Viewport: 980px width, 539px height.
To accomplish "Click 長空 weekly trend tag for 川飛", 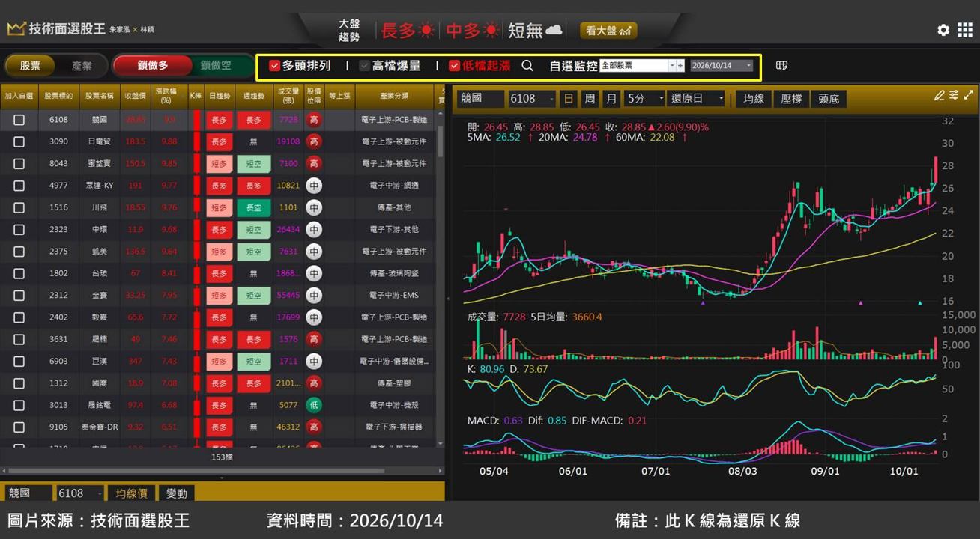I will pos(253,207).
